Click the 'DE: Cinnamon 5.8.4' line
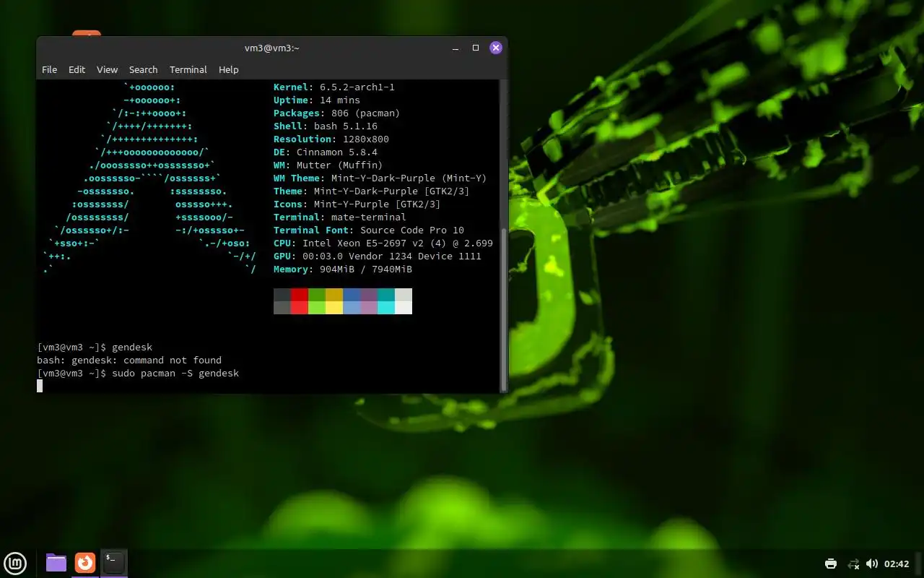This screenshot has width=924, height=578. (x=325, y=152)
